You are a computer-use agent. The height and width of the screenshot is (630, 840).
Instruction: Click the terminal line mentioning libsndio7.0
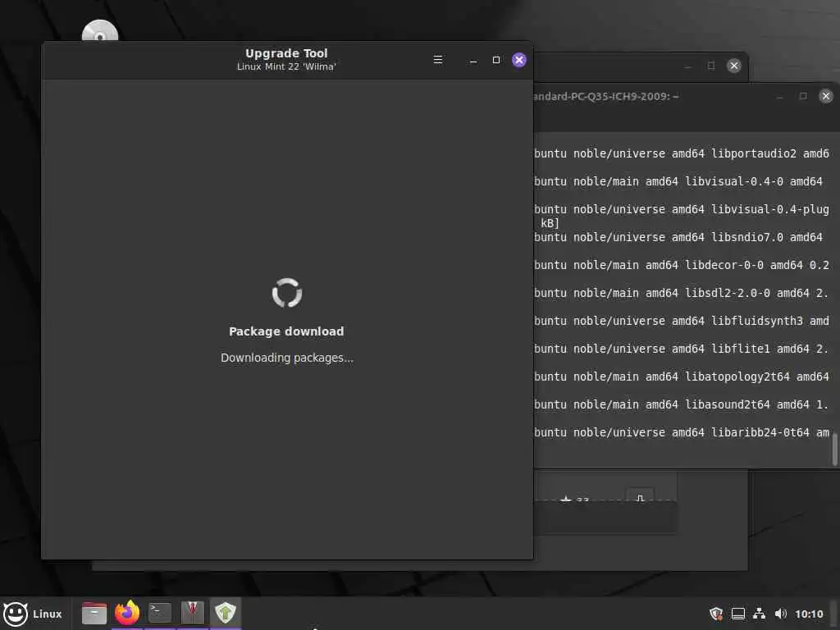coord(678,237)
